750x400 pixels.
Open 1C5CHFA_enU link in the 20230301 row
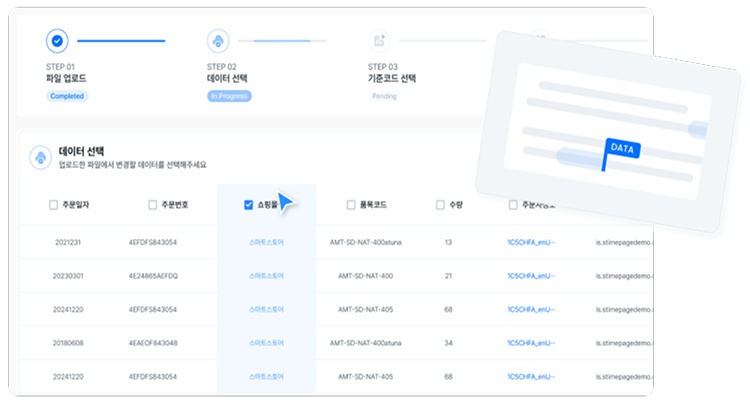pyautogui.click(x=531, y=276)
